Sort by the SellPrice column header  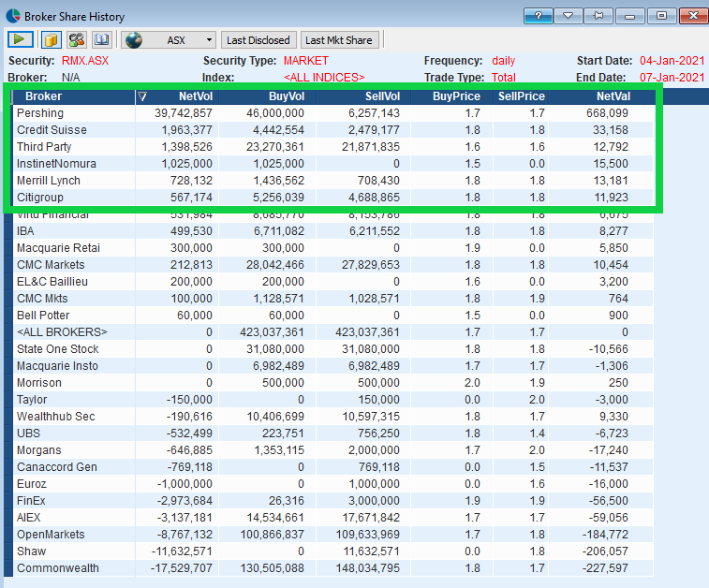[x=522, y=96]
